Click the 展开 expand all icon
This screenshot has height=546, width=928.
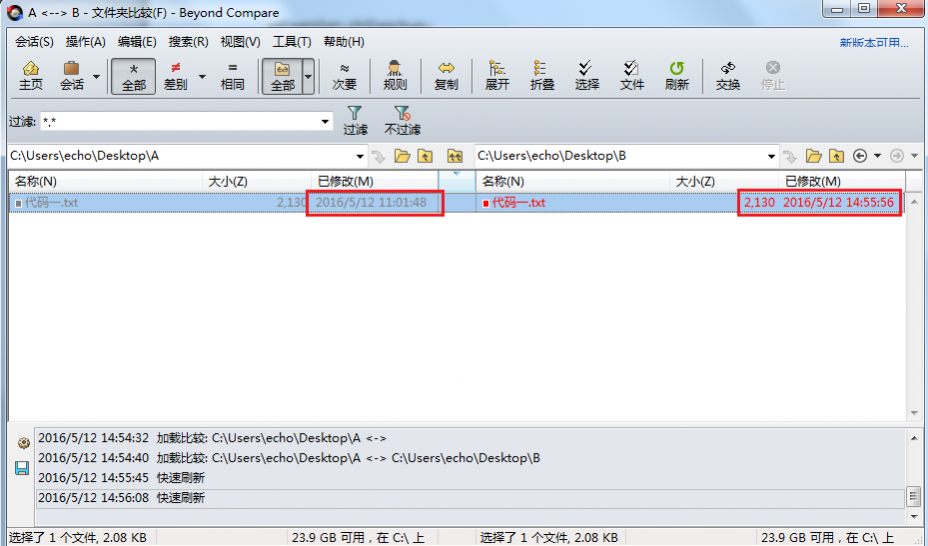pos(497,76)
